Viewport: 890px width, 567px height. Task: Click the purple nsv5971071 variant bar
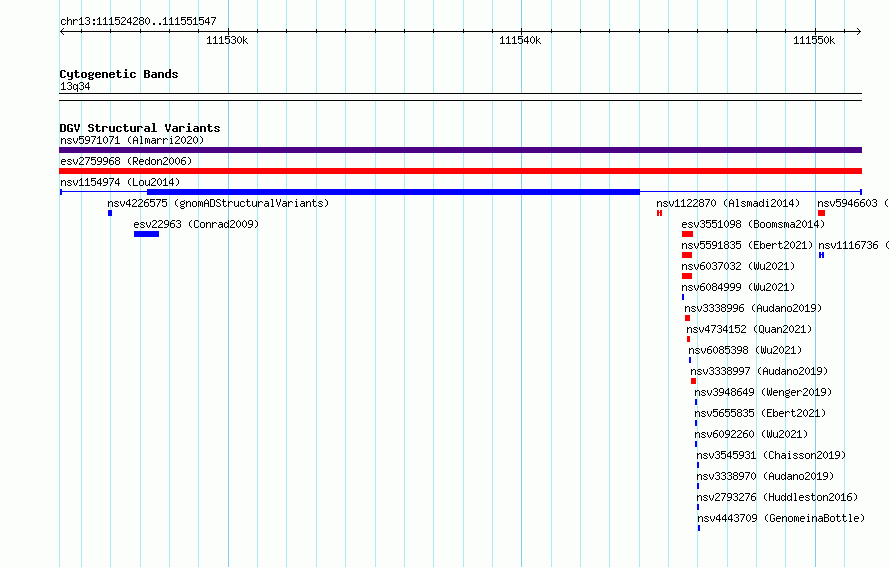tap(460, 150)
